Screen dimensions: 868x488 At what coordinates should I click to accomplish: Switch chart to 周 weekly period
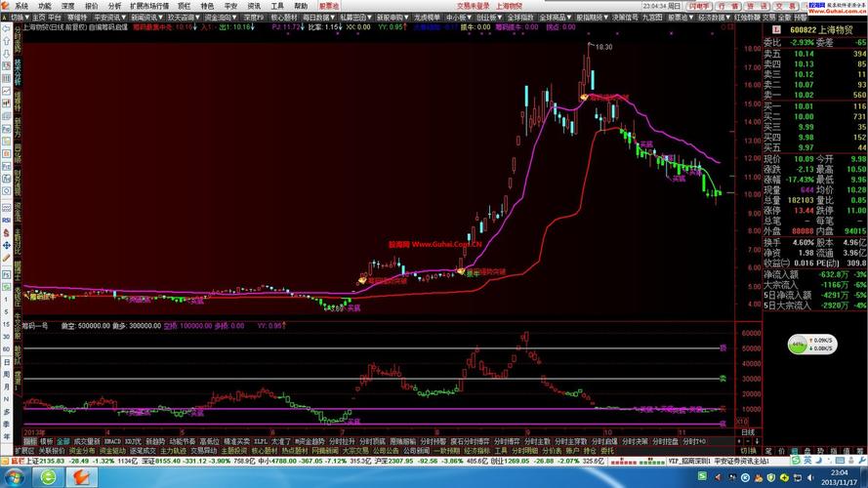pos(6,375)
